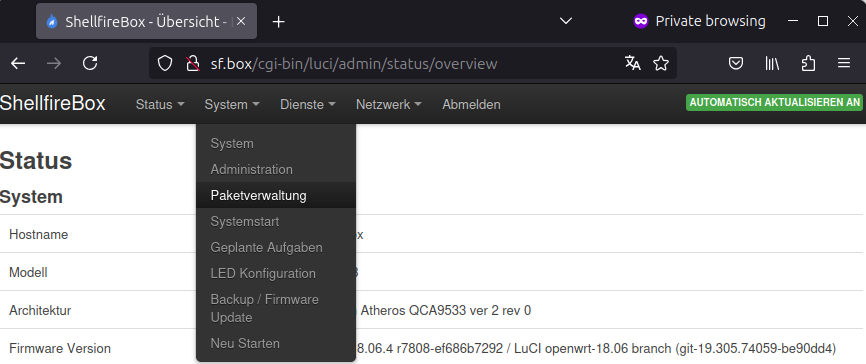Image resolution: width=866 pixels, height=364 pixels.
Task: Click the Hostname row label
Action: [39, 234]
